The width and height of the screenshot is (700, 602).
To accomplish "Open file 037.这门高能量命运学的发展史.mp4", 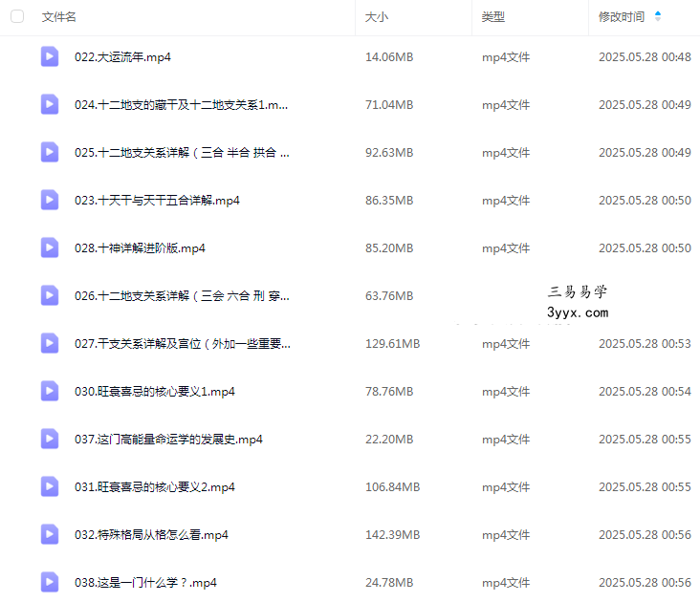I will click(168, 440).
